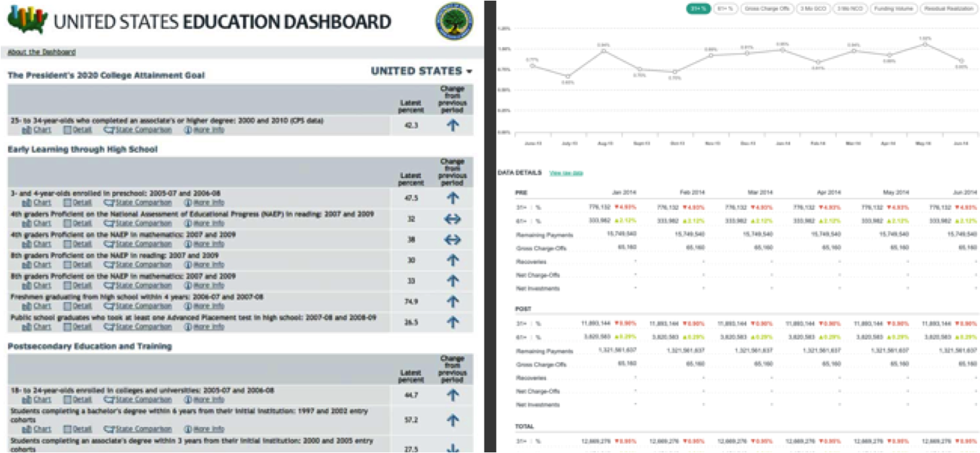The width and height of the screenshot is (980, 453).
Task: Switch to 3 Mo NCO tab
Action: [849, 9]
